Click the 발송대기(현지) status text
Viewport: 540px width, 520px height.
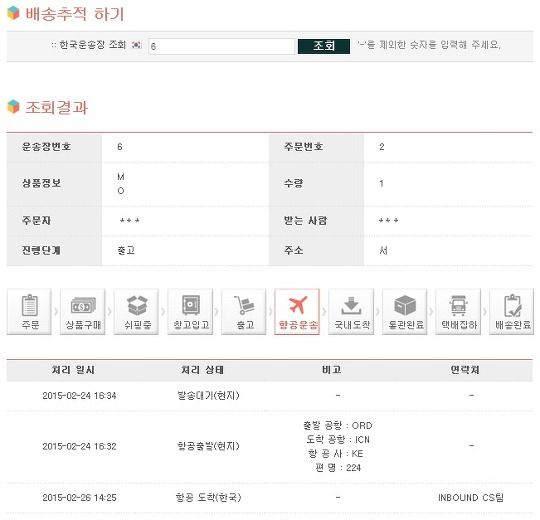[208, 395]
